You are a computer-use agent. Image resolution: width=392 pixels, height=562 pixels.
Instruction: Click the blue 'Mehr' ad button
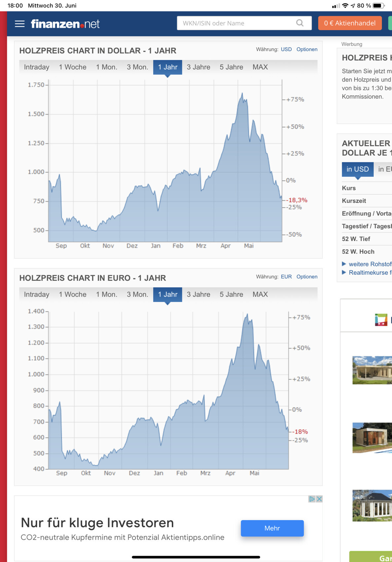[272, 528]
